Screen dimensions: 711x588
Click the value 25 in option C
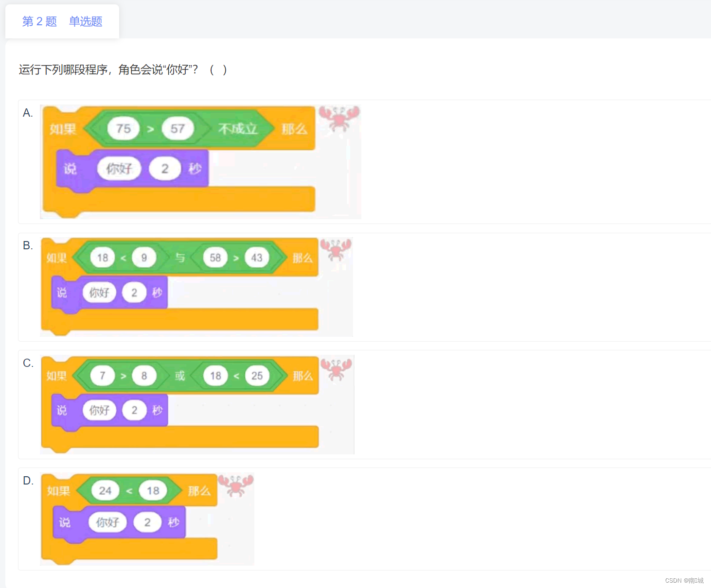[257, 376]
